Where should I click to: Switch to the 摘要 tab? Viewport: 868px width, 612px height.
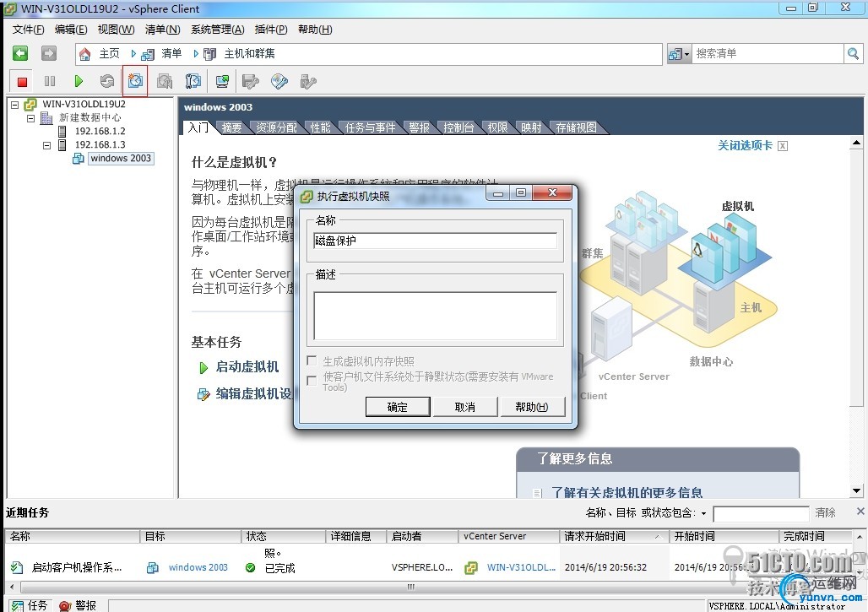pyautogui.click(x=231, y=127)
